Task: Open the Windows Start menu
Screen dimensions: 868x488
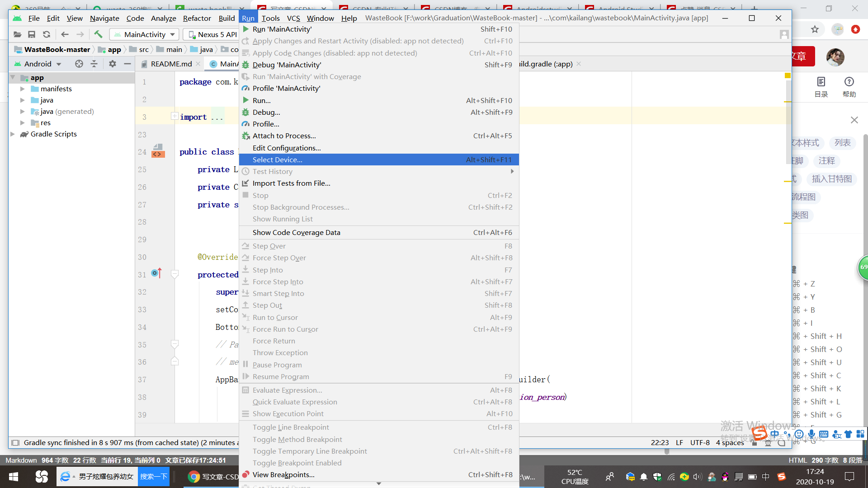Action: click(13, 476)
